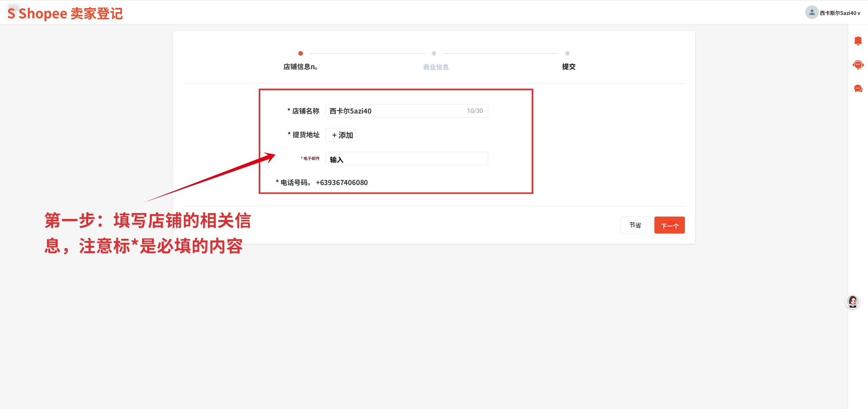868x409 pixels.
Task: Click + 添加 pickup address button
Action: [x=341, y=135]
